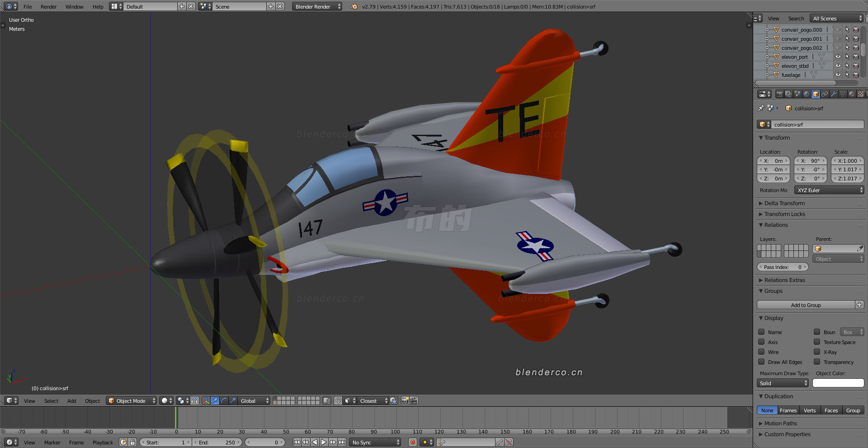The image size is (868, 448).
Task: Expand the convair_pogo.000 outliner item
Action: [x=767, y=29]
